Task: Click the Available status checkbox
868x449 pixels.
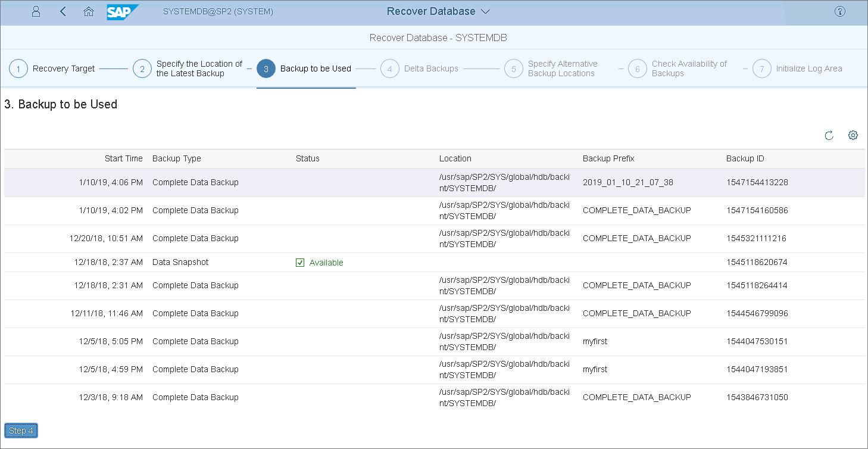Action: 300,263
